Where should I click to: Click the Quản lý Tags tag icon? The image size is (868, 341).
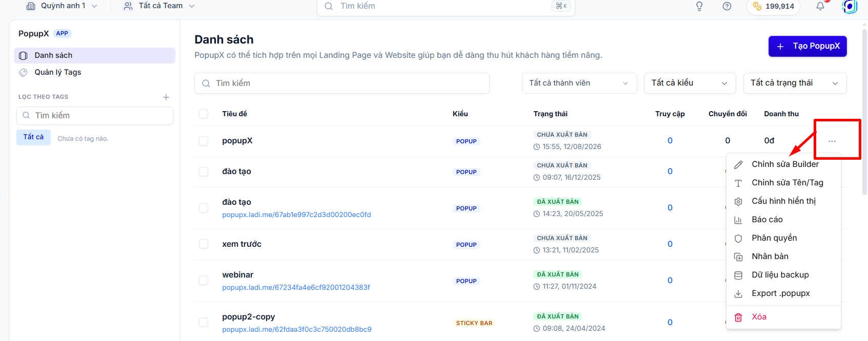tap(23, 72)
